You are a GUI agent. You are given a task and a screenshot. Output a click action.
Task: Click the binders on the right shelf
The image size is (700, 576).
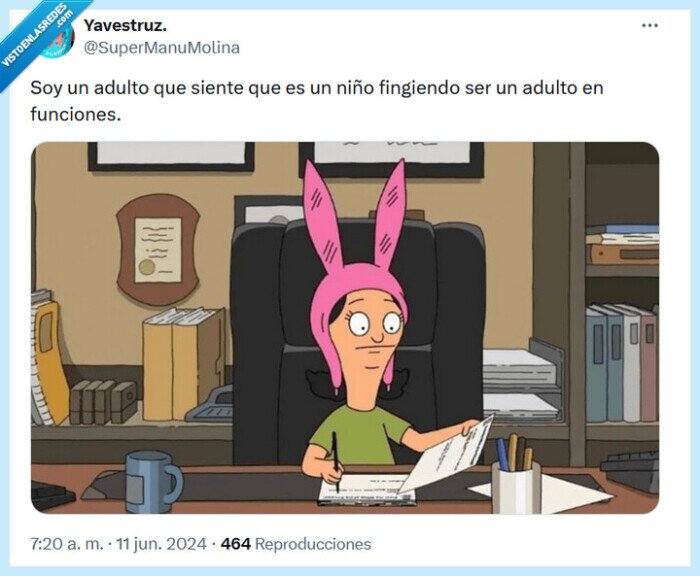click(621, 363)
